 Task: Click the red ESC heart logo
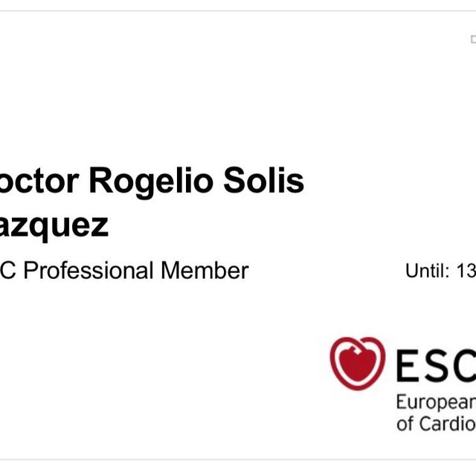(x=358, y=364)
